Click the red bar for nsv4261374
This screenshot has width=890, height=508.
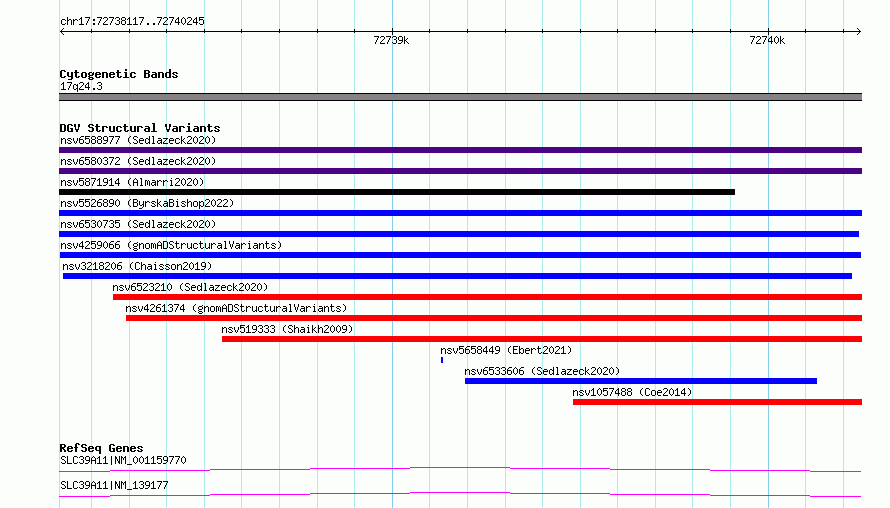coord(494,318)
